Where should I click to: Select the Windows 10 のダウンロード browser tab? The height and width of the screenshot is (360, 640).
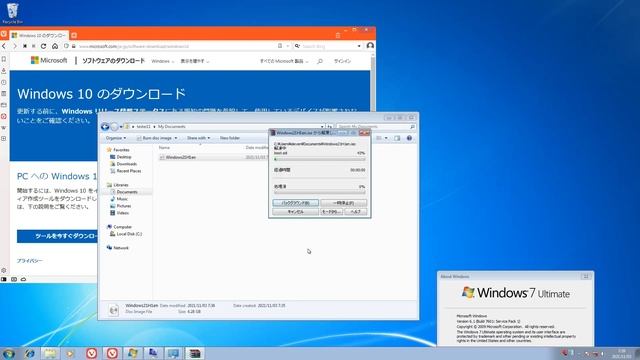39,36
